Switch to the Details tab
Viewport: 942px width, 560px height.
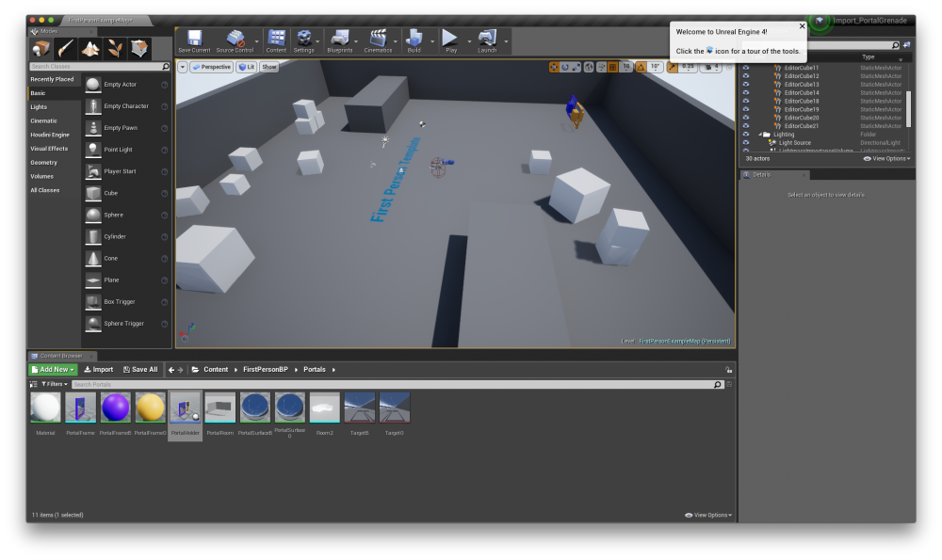pyautogui.click(x=773, y=175)
